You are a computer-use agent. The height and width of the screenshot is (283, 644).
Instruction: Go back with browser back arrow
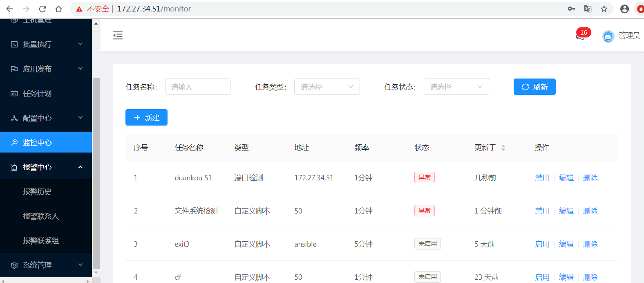(x=9, y=9)
